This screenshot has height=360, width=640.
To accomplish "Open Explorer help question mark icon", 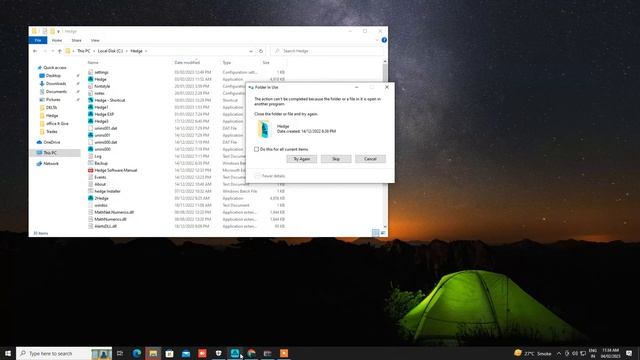I will [384, 40].
